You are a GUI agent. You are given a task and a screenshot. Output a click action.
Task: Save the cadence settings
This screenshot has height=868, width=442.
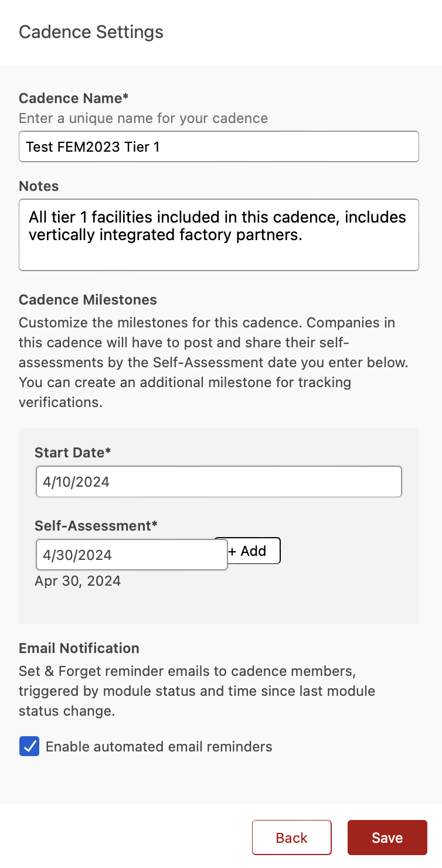click(387, 838)
